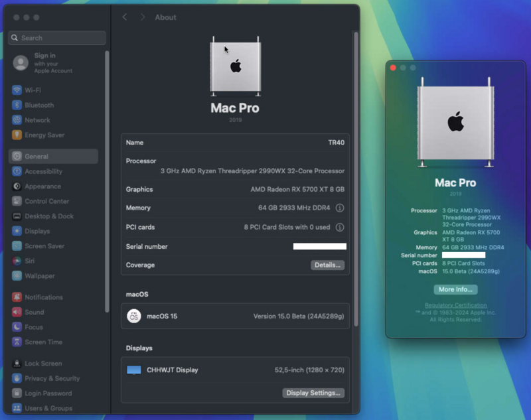Click 8 PCI Card Slots with 0 used

287,227
